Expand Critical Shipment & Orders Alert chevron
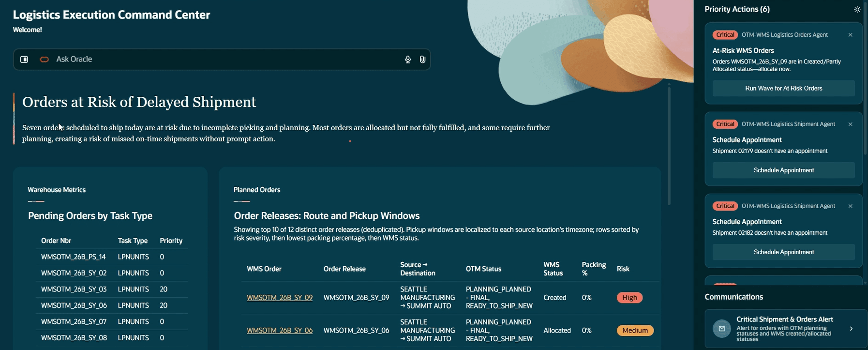This screenshot has height=350, width=868. [851, 329]
